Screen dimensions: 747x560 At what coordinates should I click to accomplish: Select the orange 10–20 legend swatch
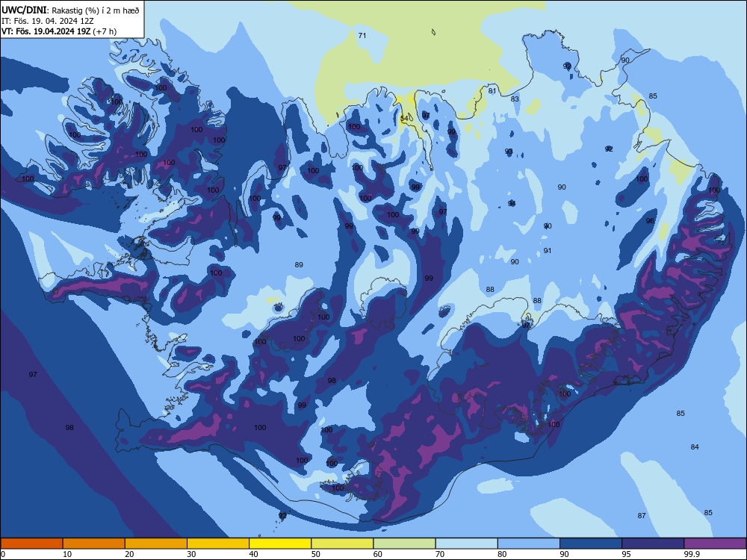94,544
